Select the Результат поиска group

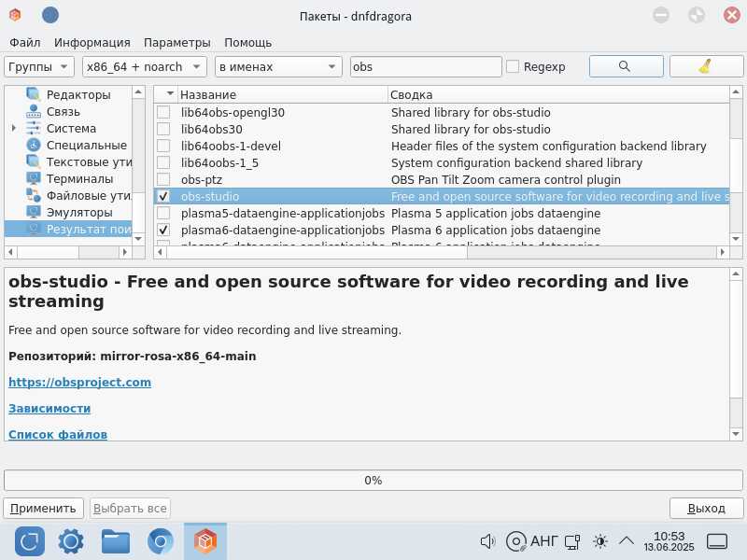(x=67, y=229)
